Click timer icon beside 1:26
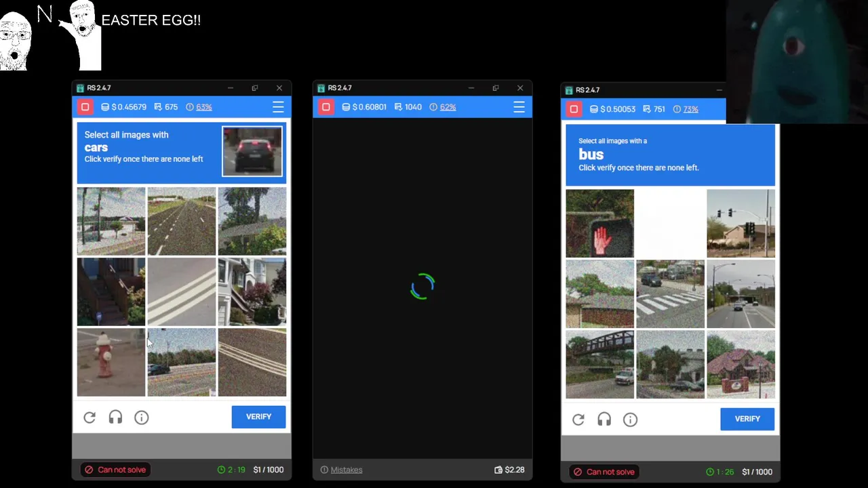The width and height of the screenshot is (868, 488). (x=710, y=472)
